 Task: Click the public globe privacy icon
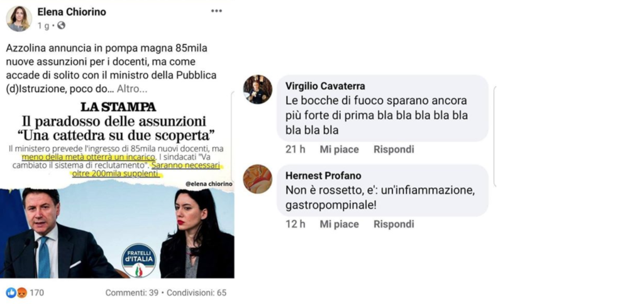(x=61, y=25)
